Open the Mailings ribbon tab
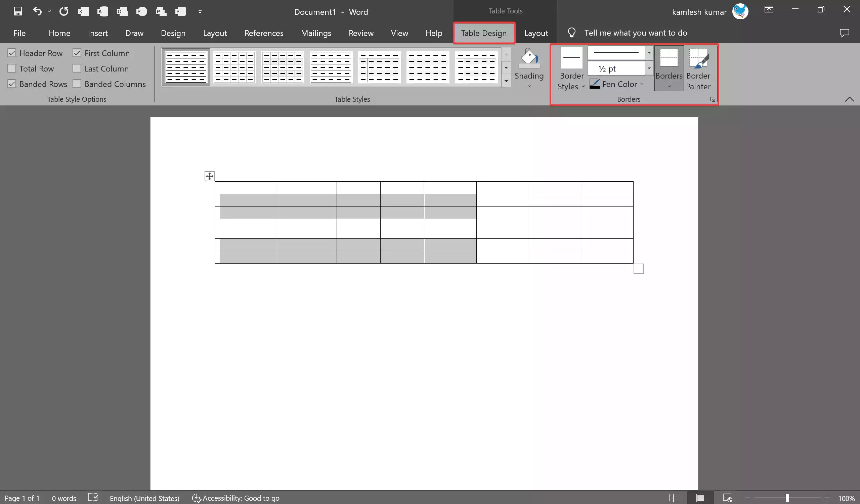Image resolution: width=860 pixels, height=504 pixels. 316,33
